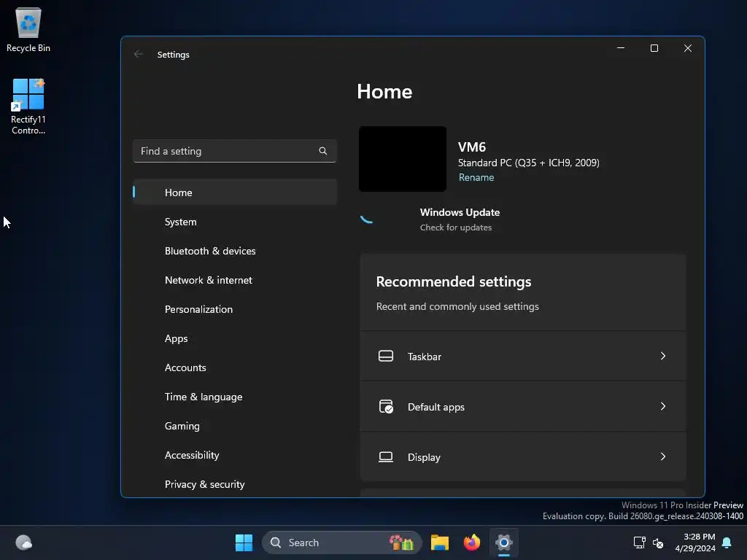This screenshot has width=747, height=560.
Task: Select Home in the sidebar
Action: click(235, 192)
